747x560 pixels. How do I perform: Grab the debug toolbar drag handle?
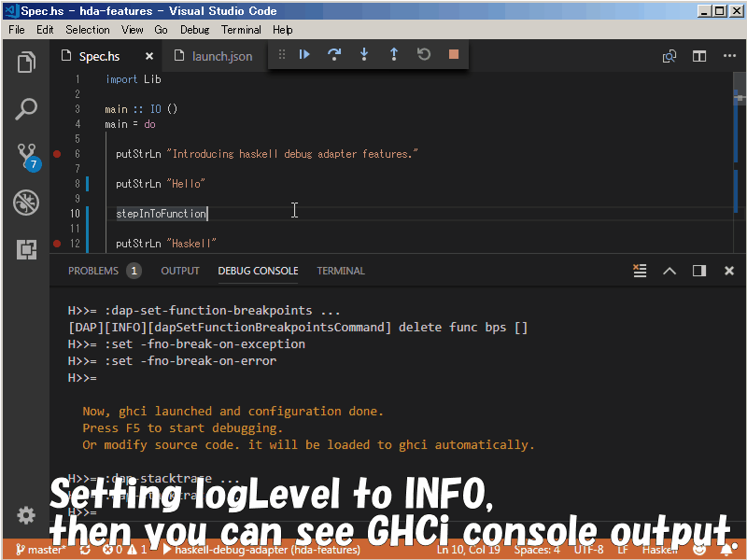[x=282, y=55]
